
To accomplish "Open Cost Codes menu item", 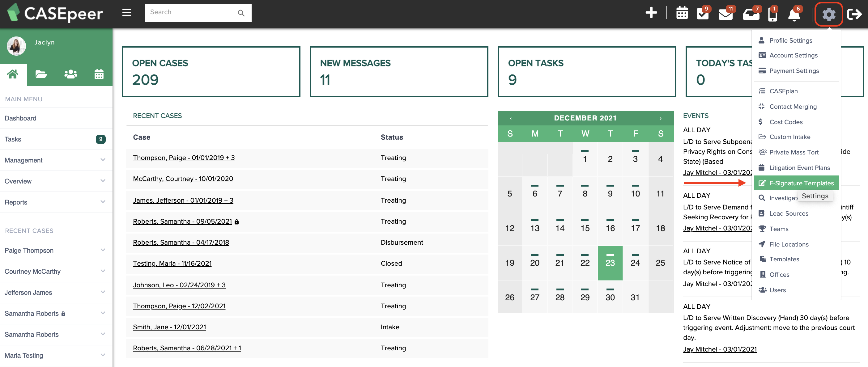I will (x=785, y=122).
